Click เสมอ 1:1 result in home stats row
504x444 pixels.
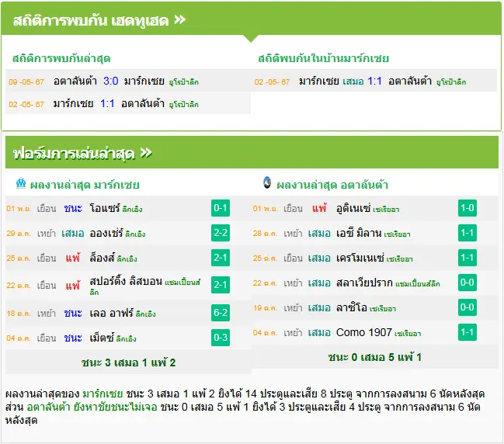[x=362, y=81]
